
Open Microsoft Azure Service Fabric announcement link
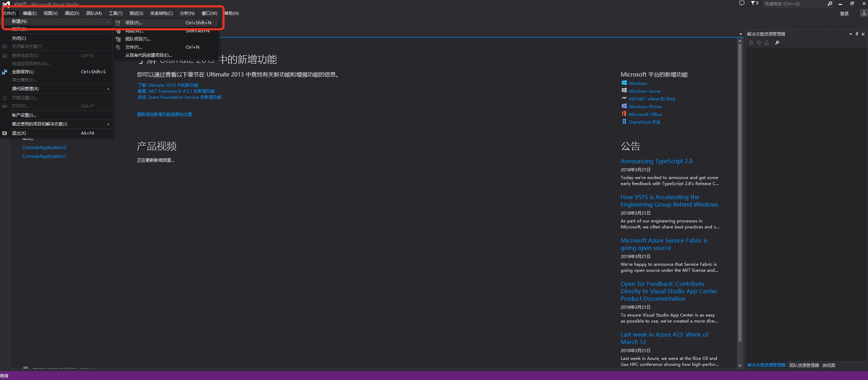664,244
